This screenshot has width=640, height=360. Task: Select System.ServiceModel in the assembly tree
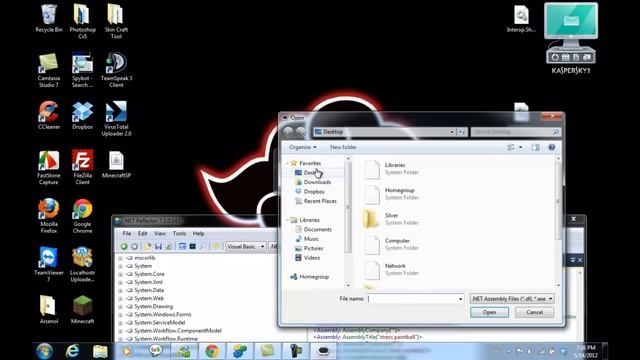(x=160, y=322)
